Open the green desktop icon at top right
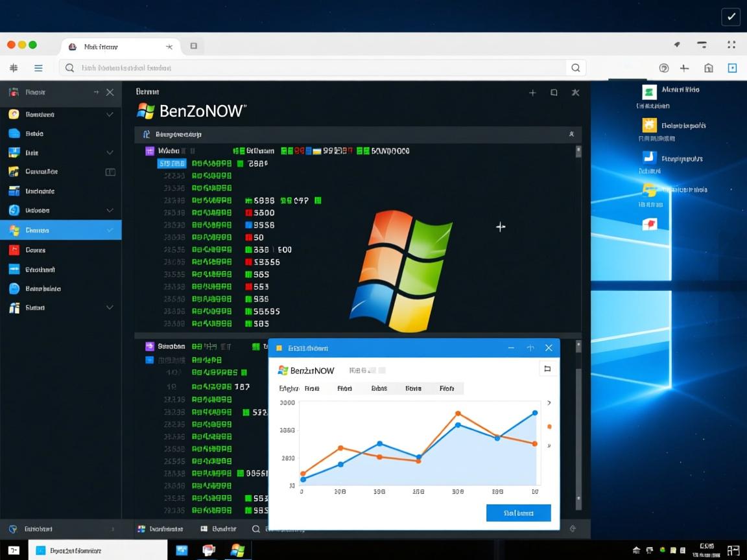 (648, 91)
